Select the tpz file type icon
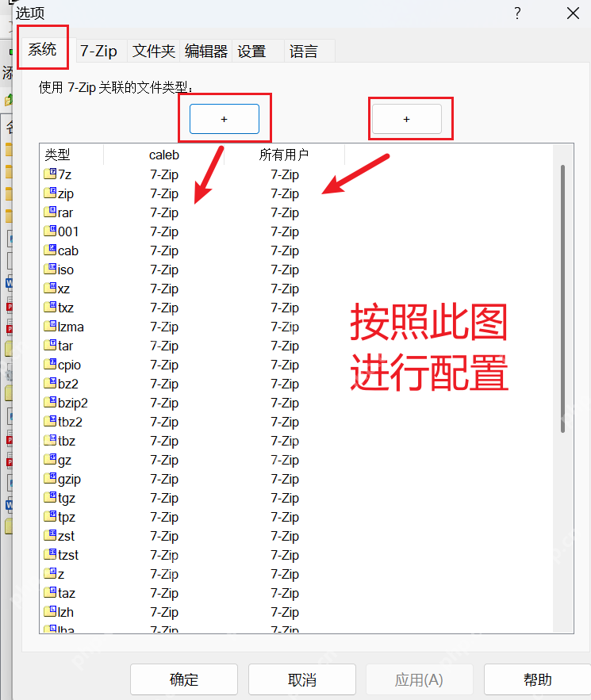 coord(50,516)
